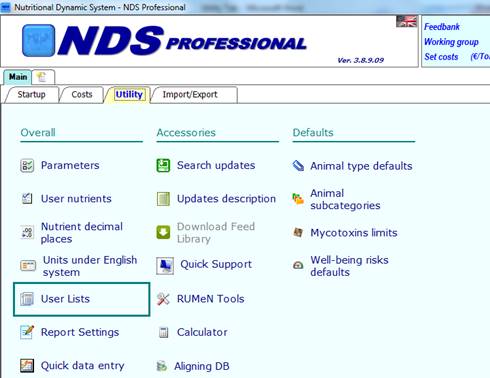Click Search updates
This screenshot has height=378, width=490.
pyautogui.click(x=216, y=165)
